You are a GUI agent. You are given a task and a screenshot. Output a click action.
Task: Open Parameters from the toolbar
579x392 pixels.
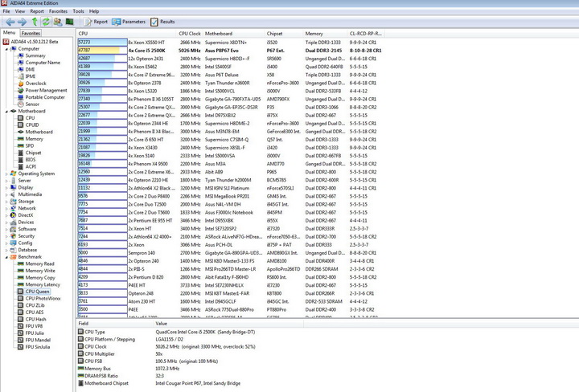[x=129, y=22]
